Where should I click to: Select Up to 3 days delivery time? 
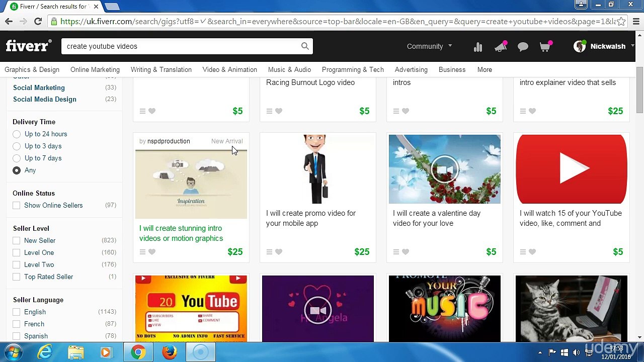[x=17, y=146]
